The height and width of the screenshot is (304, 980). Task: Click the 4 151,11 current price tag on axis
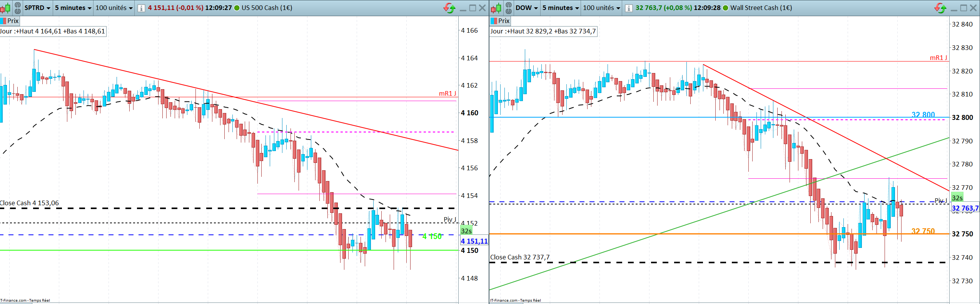[474, 241]
